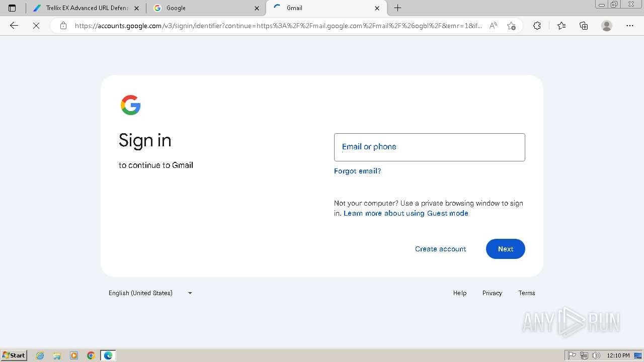Click the Google logo
Viewport: 644px width, 362px height.
point(131,105)
